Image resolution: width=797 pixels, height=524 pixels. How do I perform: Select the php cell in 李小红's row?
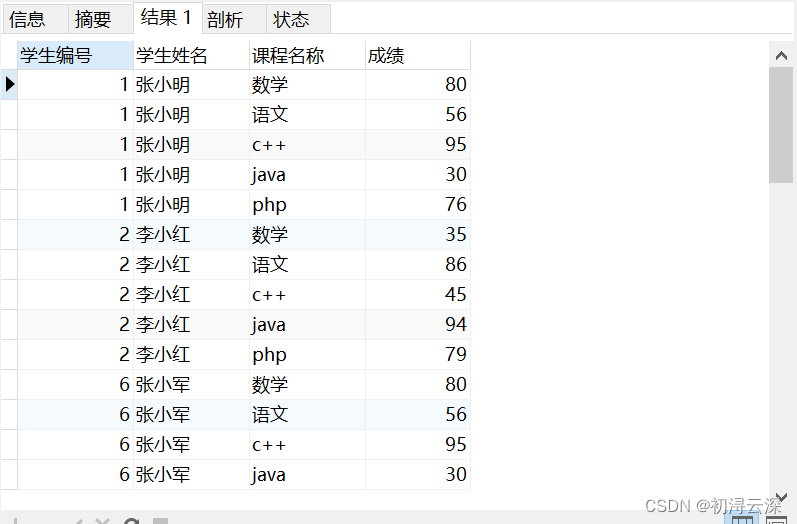(308, 354)
